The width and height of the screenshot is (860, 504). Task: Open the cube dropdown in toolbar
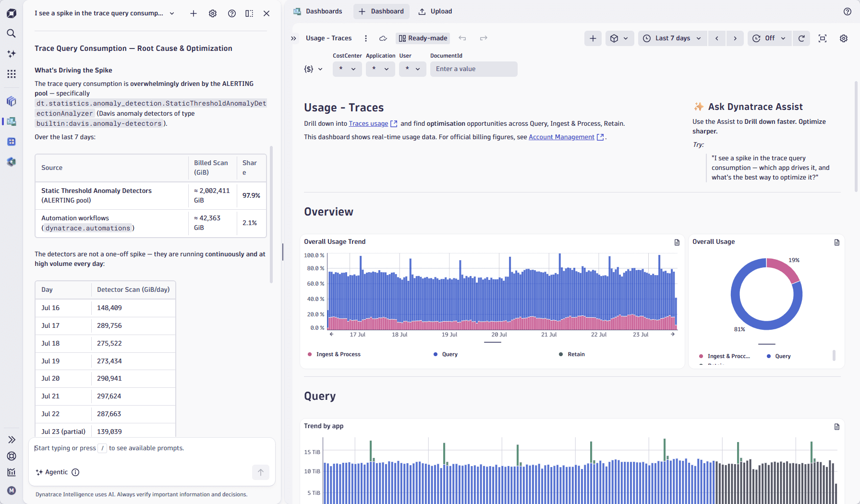tap(619, 38)
